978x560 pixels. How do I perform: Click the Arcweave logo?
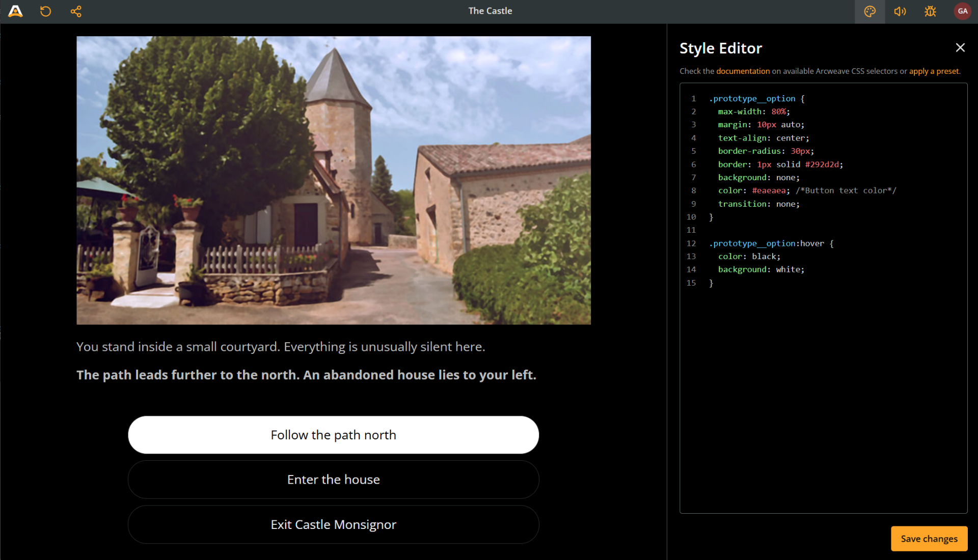click(x=15, y=11)
